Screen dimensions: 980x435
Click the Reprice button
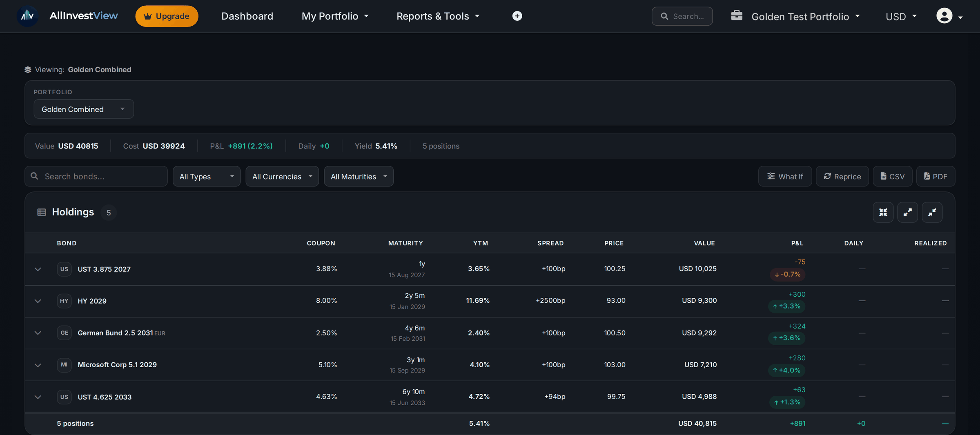click(842, 176)
